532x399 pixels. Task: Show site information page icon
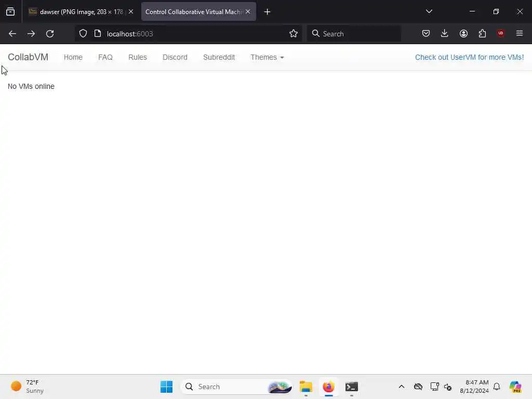pos(98,34)
